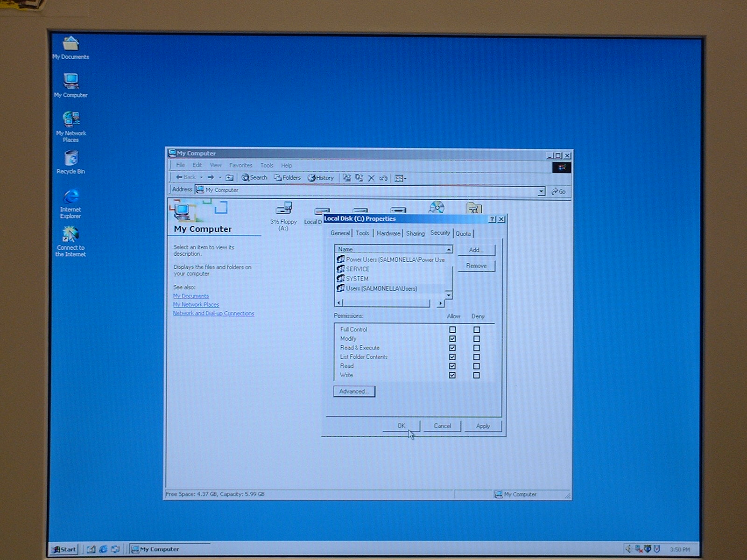Open My Network Places desktop icon
Image resolution: width=747 pixels, height=560 pixels.
coord(71,120)
